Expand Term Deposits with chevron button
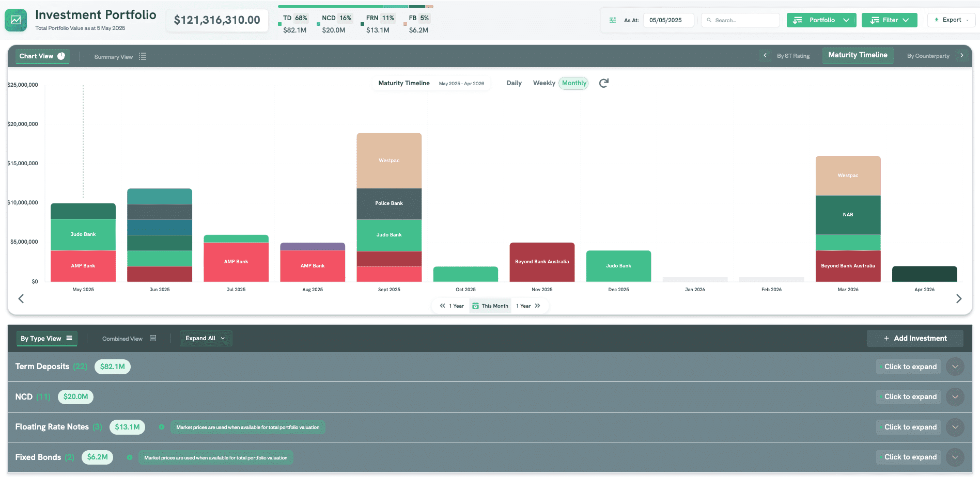 [x=955, y=367]
